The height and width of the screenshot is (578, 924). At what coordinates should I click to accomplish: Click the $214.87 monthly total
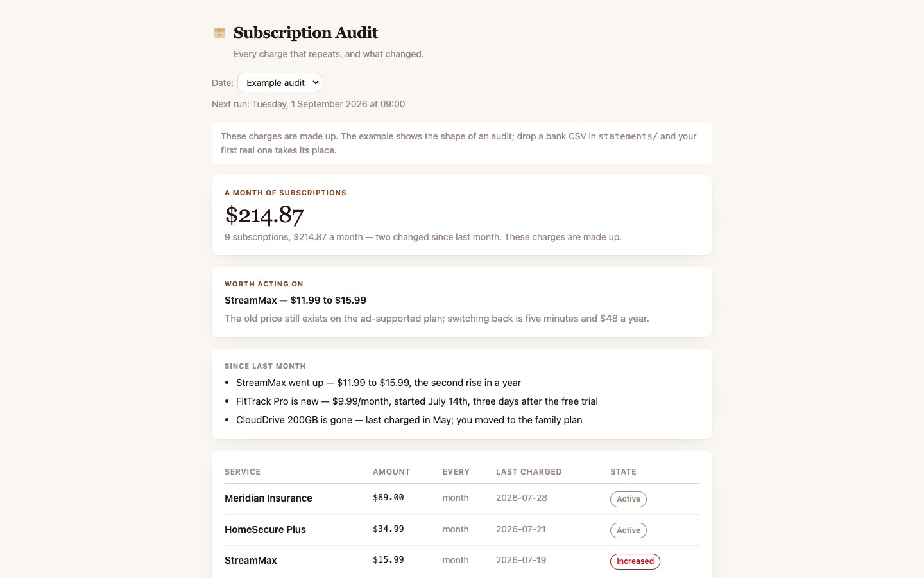(264, 215)
